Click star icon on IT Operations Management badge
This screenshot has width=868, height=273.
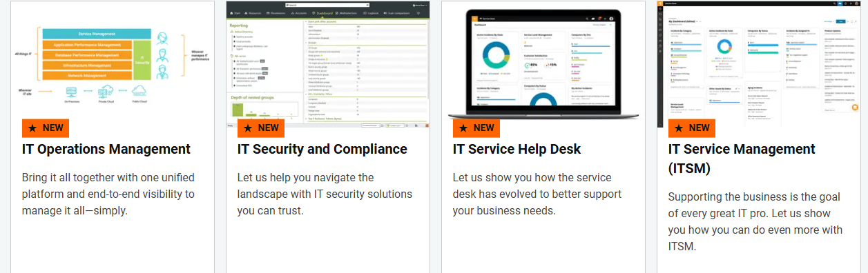pos(32,128)
